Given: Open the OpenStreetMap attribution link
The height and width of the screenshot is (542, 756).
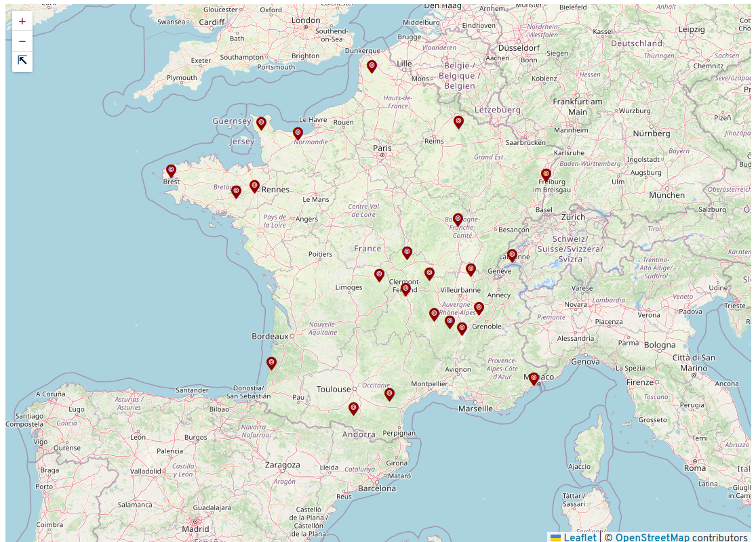Looking at the screenshot, I should 652,537.
